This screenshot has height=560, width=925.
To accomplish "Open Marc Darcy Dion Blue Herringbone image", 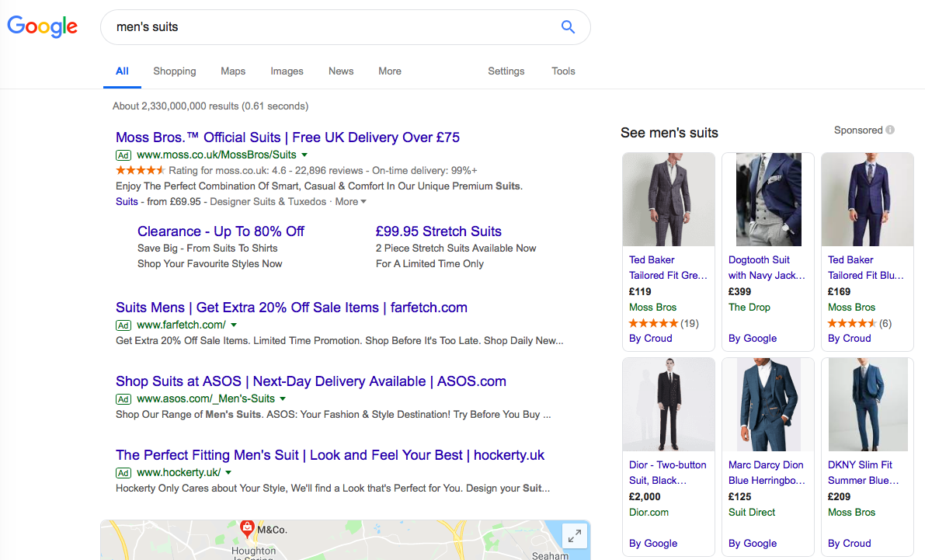I will (x=768, y=405).
